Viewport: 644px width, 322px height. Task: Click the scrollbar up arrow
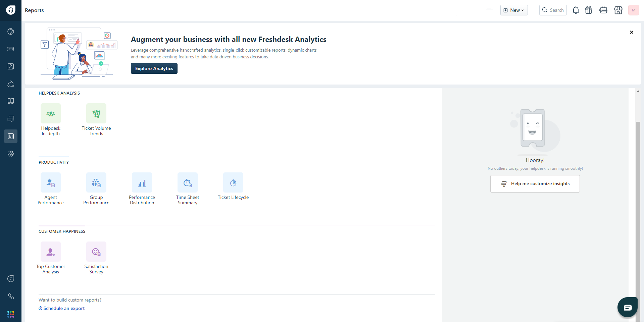[x=638, y=91]
